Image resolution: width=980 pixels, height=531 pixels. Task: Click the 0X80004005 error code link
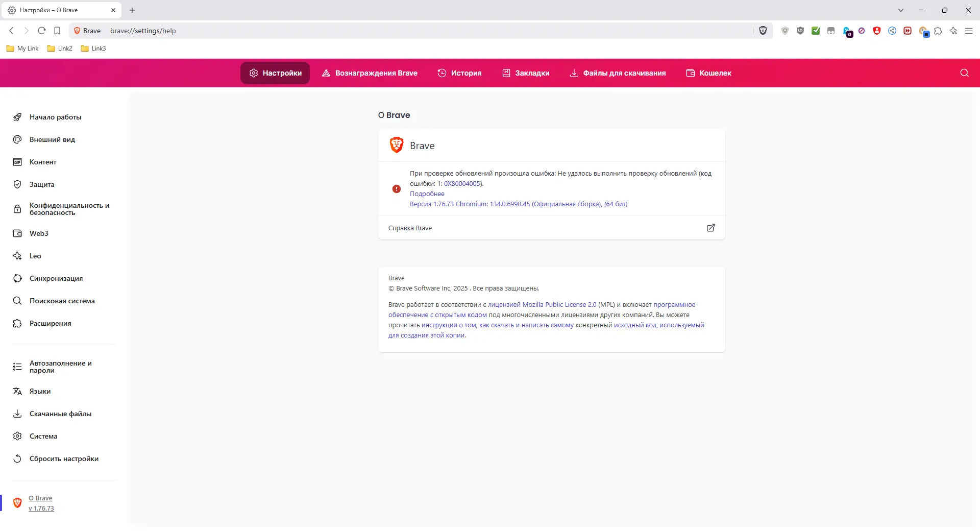[x=462, y=184]
